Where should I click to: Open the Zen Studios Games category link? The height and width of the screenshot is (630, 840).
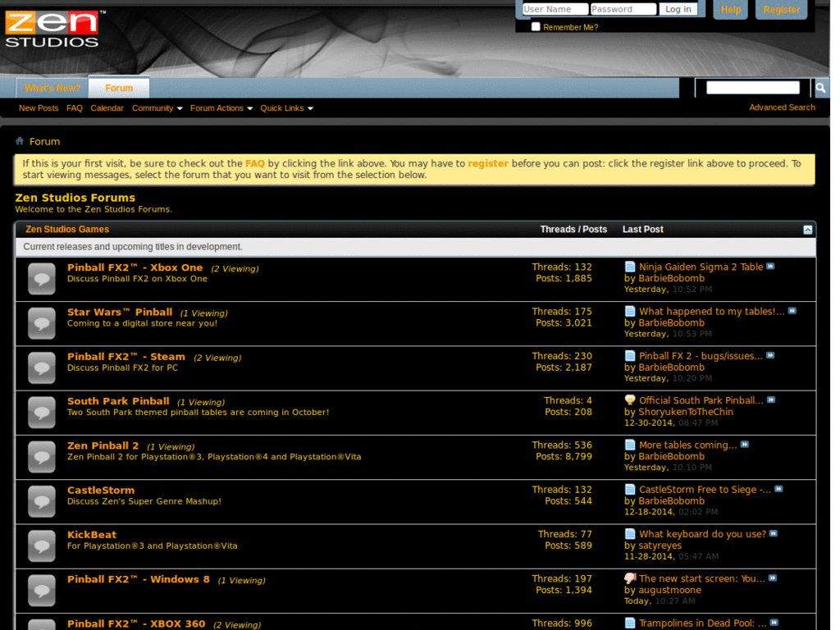click(x=67, y=230)
